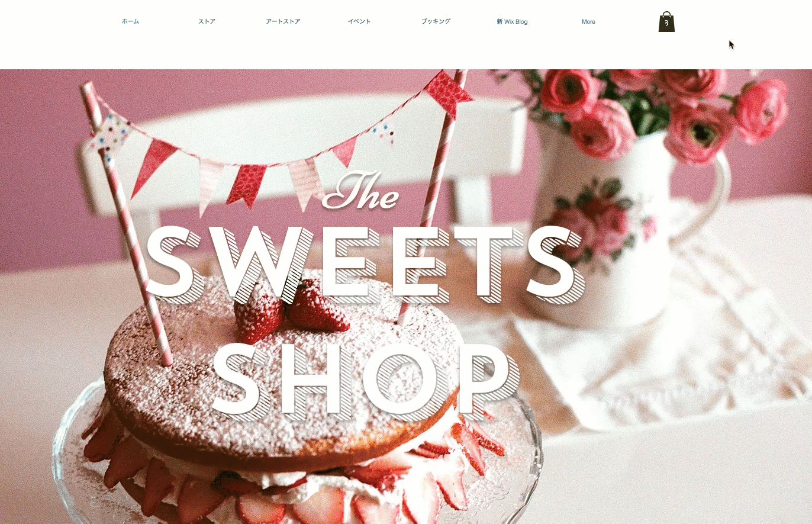Click the cursive "The" heading text
The image size is (812, 524).
pyautogui.click(x=362, y=191)
